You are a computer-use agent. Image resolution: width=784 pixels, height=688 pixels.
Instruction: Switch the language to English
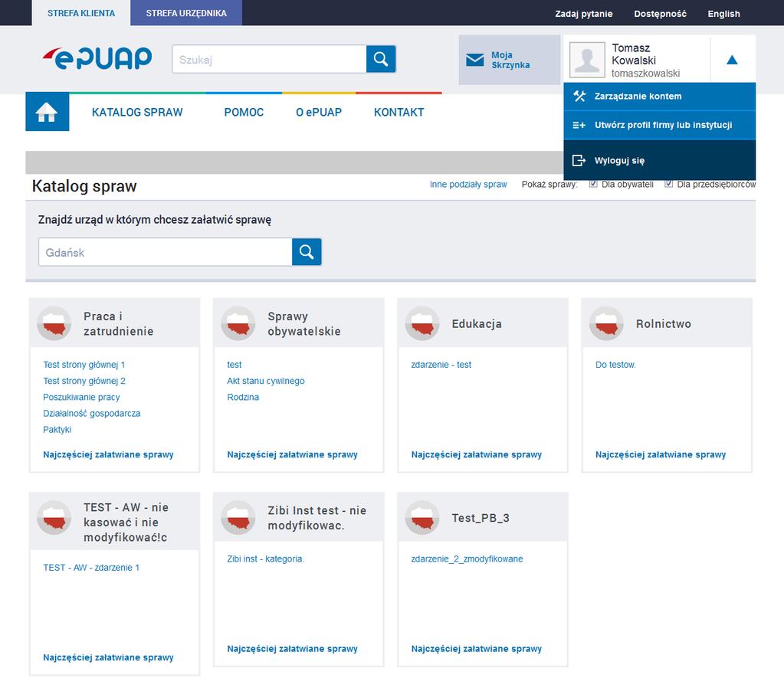coord(723,14)
